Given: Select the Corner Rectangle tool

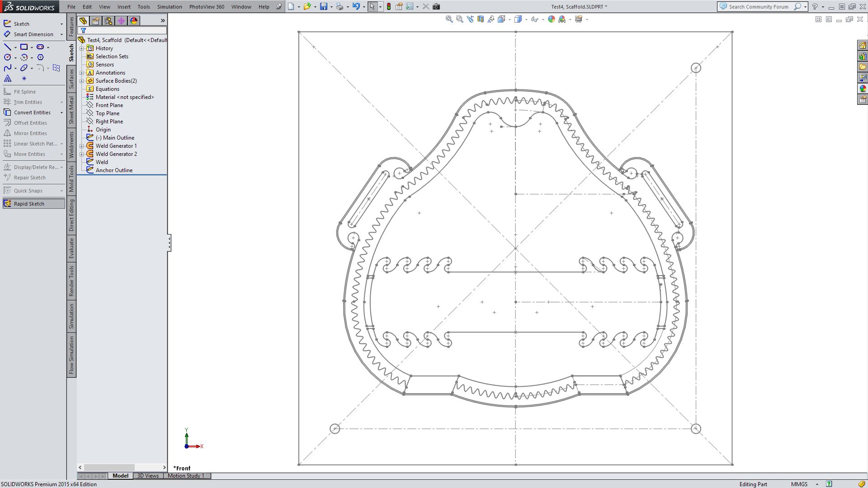Looking at the screenshot, I should point(24,47).
